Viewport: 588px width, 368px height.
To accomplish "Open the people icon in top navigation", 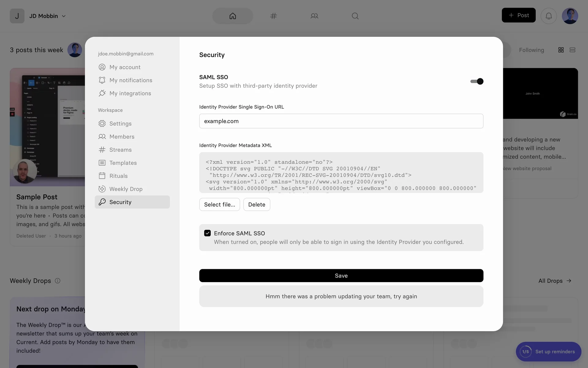I will point(314,16).
